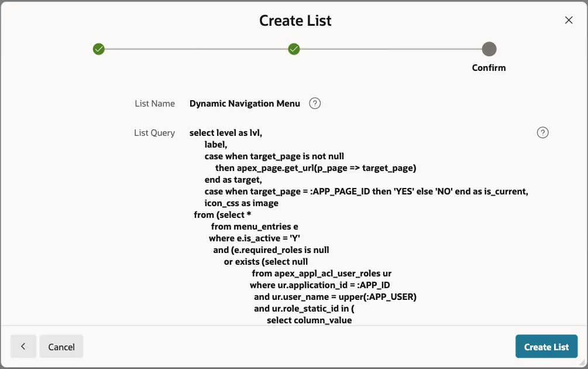
Task: Click the 'label,' query line
Action: click(x=216, y=145)
